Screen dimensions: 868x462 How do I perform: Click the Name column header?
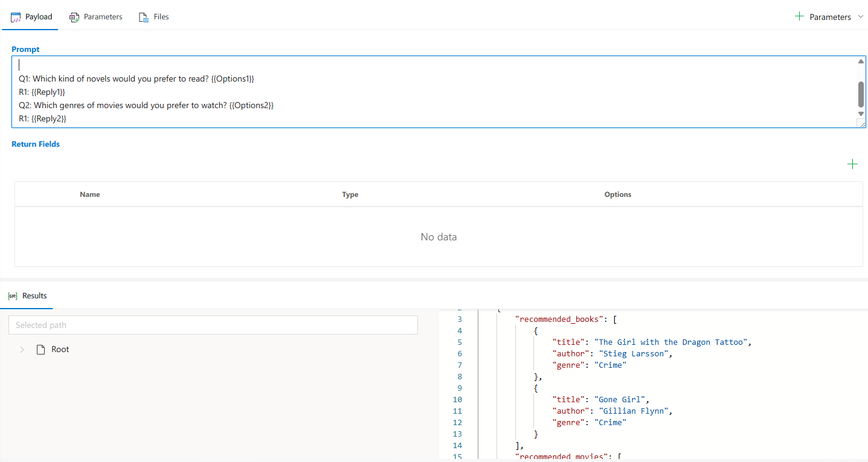click(x=90, y=194)
